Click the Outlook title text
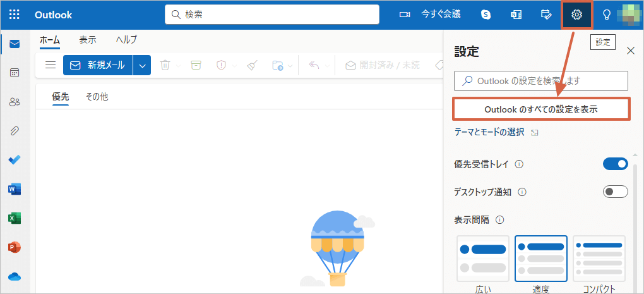This screenshot has height=294, width=644. (54, 15)
